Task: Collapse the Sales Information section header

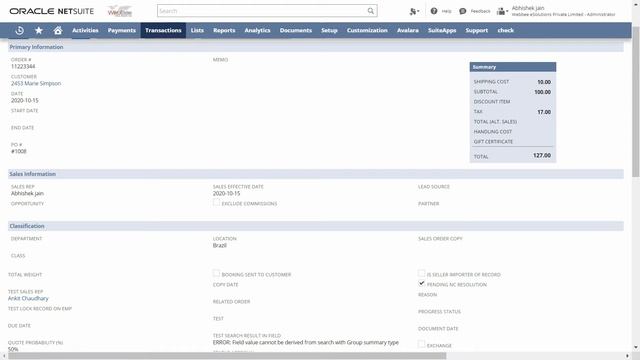Action: pos(316,174)
